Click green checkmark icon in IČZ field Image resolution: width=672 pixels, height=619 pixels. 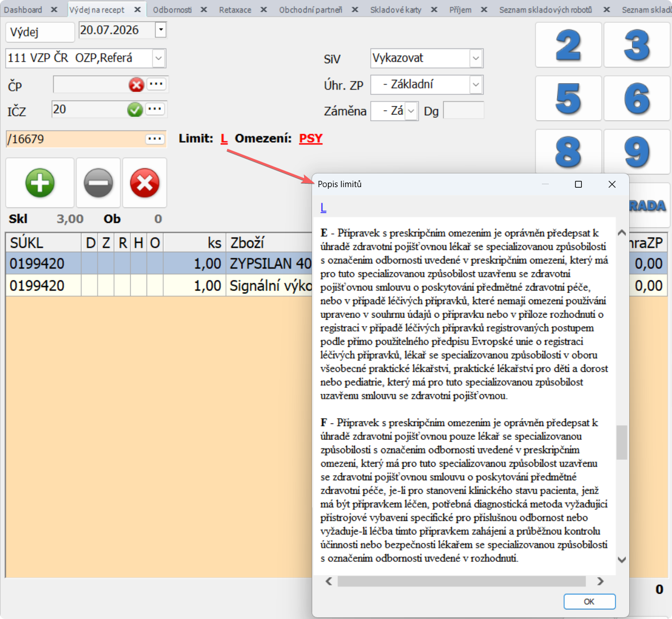click(x=135, y=110)
